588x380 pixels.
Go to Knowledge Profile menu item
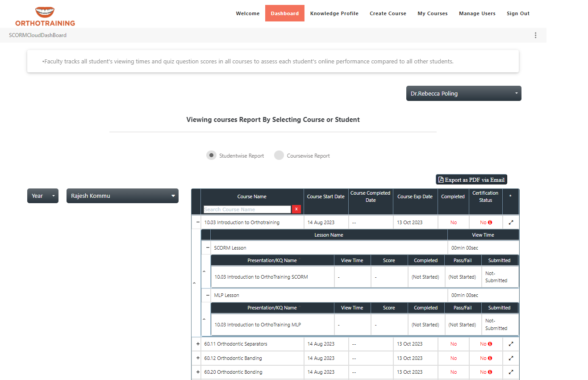334,13
